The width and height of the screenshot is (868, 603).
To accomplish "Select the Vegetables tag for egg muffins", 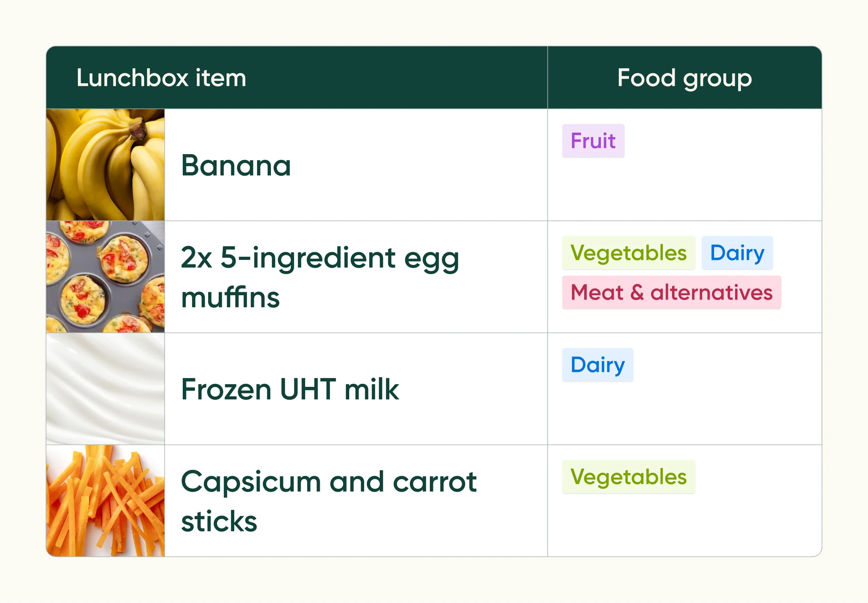I will (628, 253).
